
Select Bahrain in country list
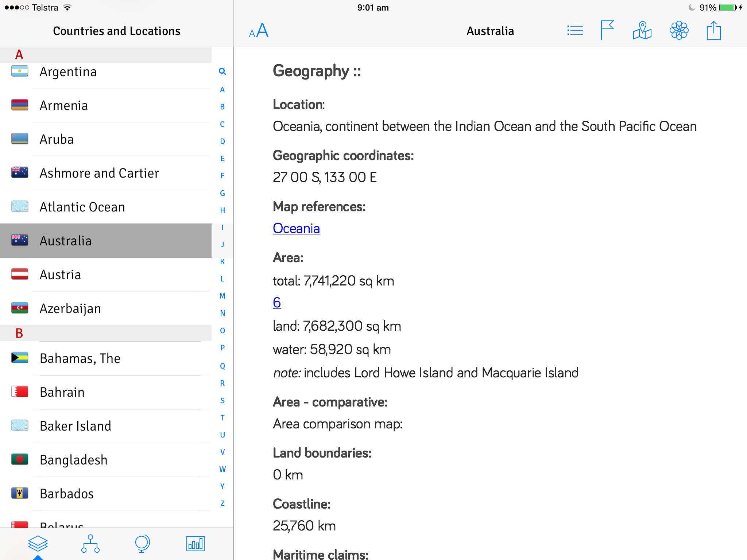pos(106,392)
